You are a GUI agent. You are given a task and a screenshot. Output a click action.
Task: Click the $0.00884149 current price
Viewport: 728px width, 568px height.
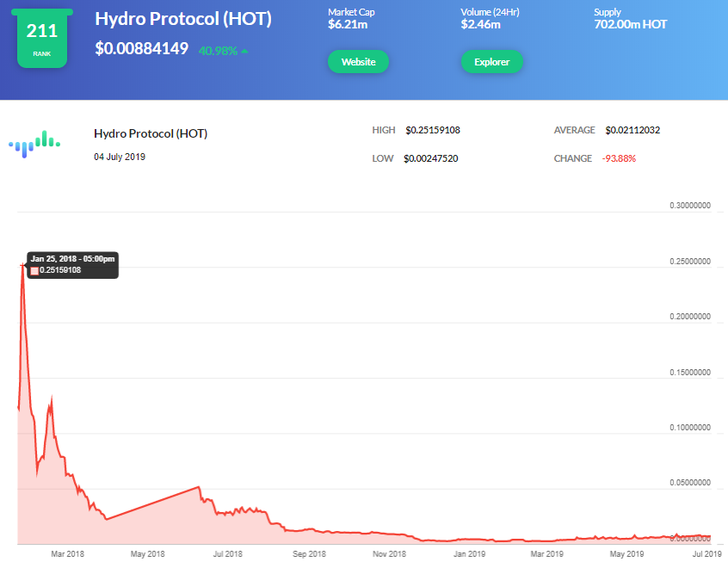(x=142, y=49)
